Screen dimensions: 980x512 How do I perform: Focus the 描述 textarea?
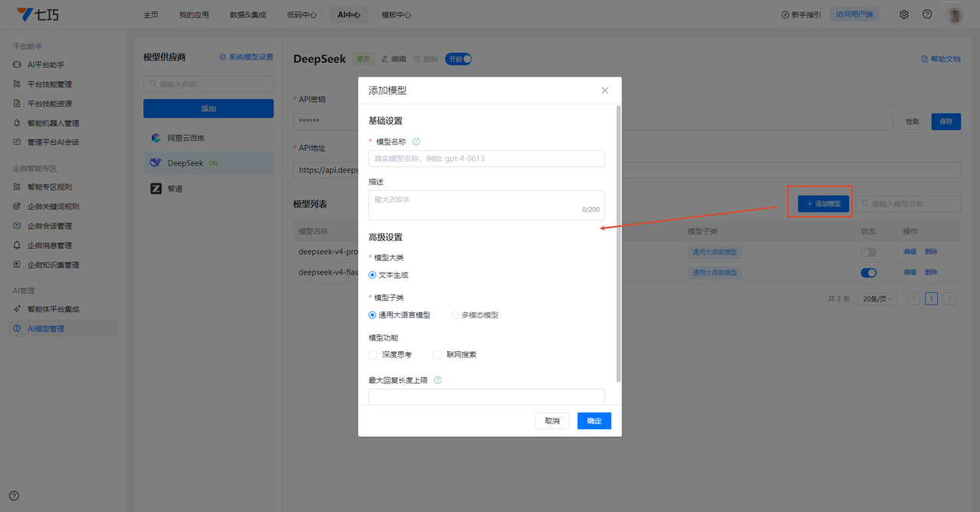[x=487, y=205]
